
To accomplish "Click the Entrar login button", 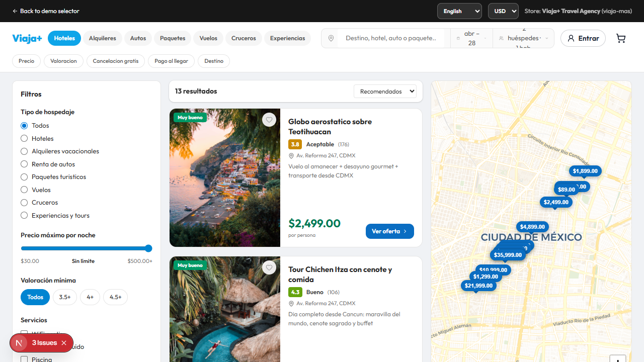I will [x=583, y=38].
